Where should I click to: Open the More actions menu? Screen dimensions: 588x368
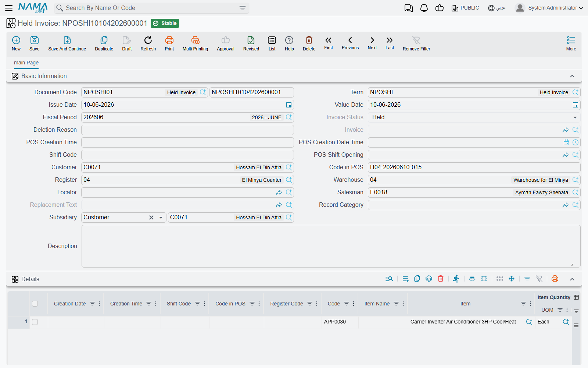[571, 43]
